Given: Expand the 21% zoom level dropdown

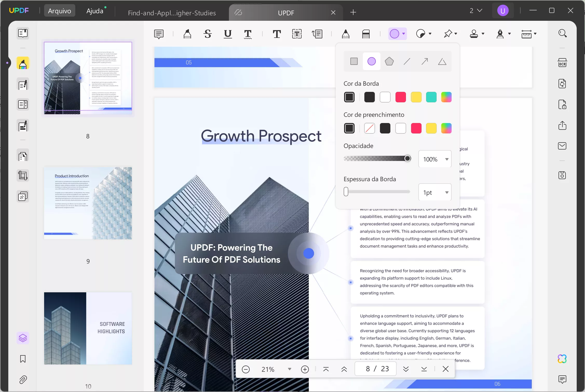Looking at the screenshot, I should [289, 369].
